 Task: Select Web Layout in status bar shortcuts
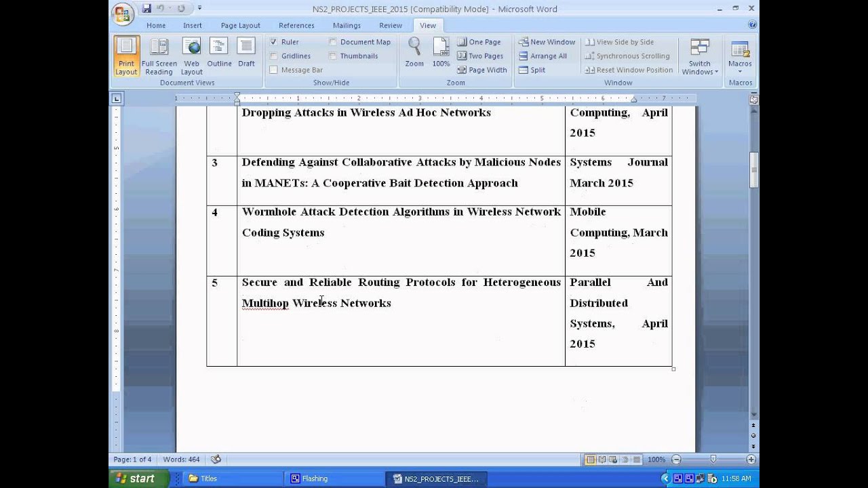pos(614,460)
